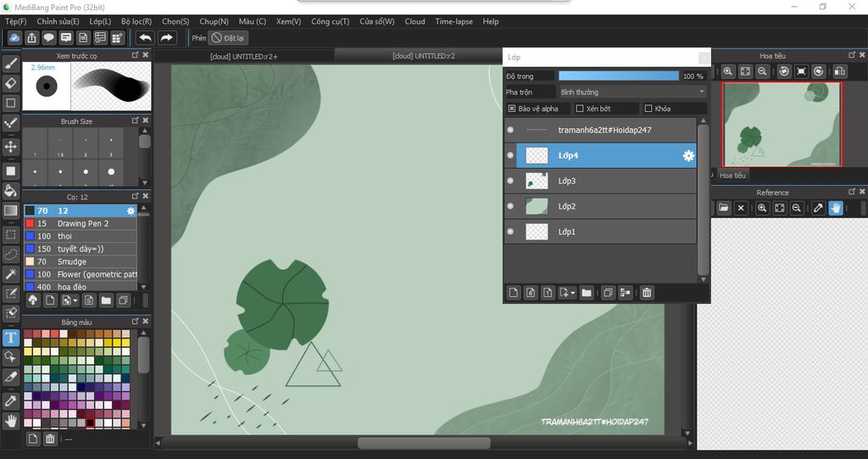Duplicate layer icon in Lớp panel
Image resolution: width=868 pixels, height=459 pixels.
(x=608, y=293)
